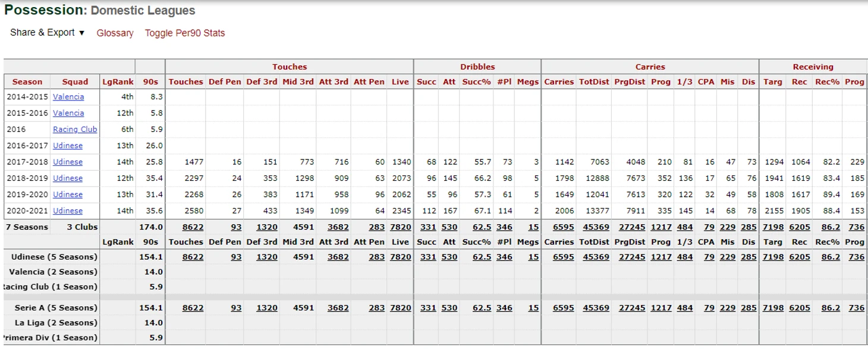Open total Touches 8622 in 7 Seasons row
Image resolution: width=868 pixels, height=349 pixels.
(193, 227)
